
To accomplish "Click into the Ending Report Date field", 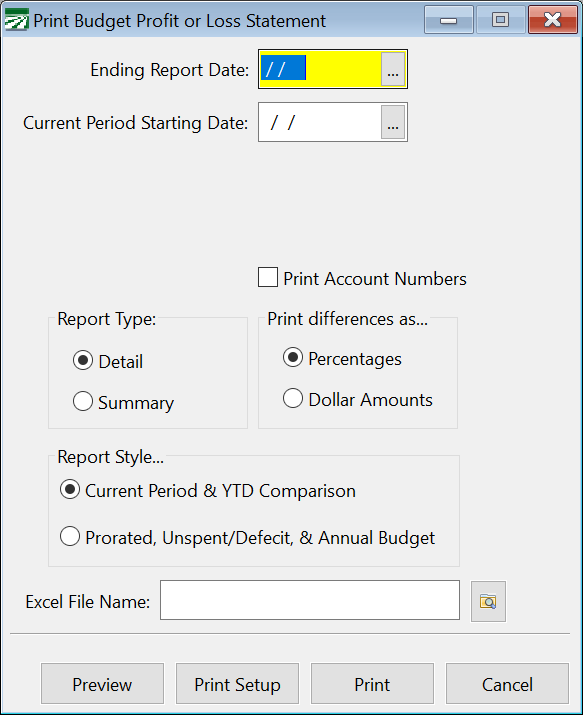I will [x=320, y=69].
